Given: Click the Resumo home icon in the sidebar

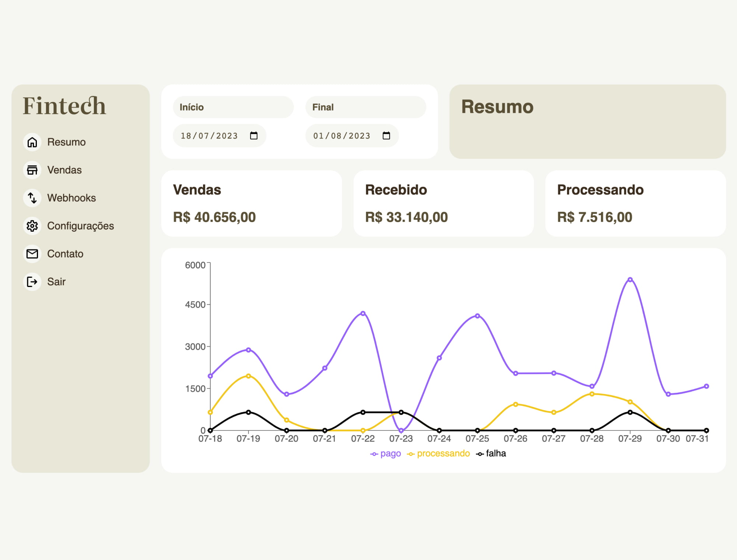Looking at the screenshot, I should coord(32,142).
